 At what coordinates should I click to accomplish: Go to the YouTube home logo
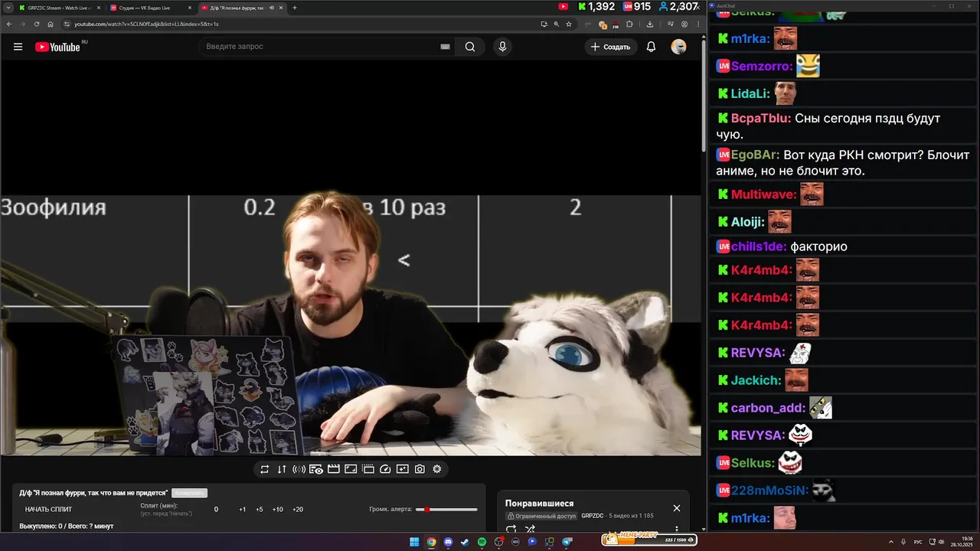click(57, 47)
